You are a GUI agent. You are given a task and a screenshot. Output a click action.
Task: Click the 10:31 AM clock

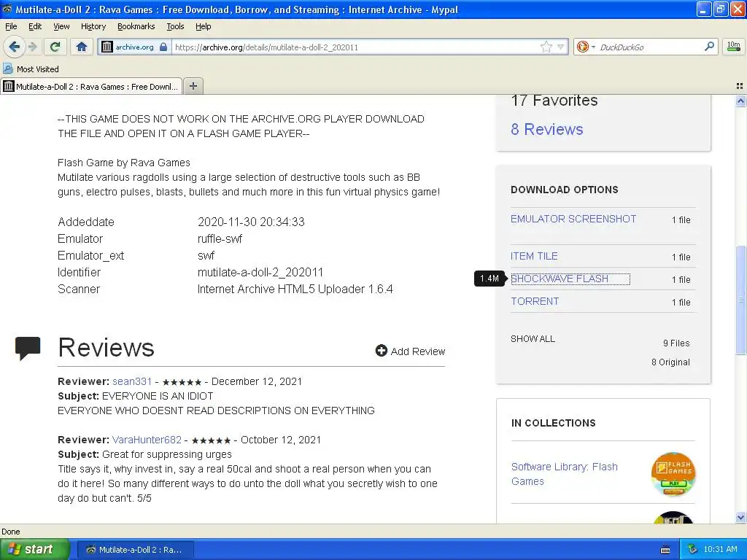[x=720, y=549]
